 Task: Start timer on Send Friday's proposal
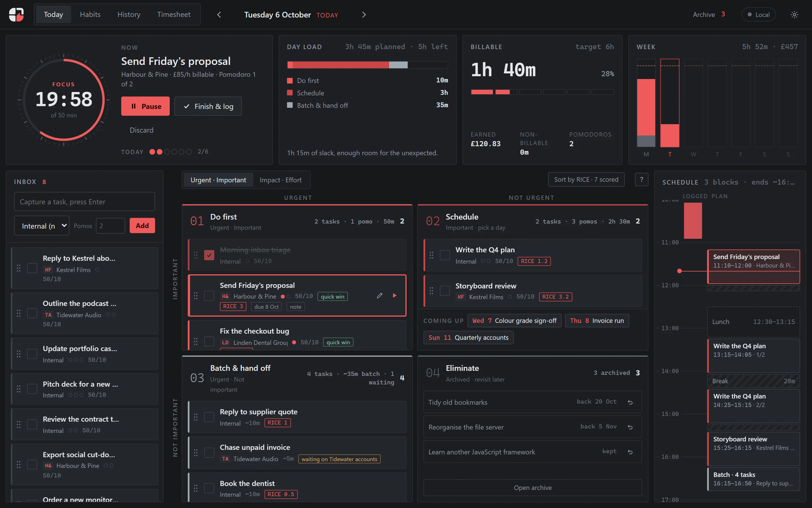[395, 295]
